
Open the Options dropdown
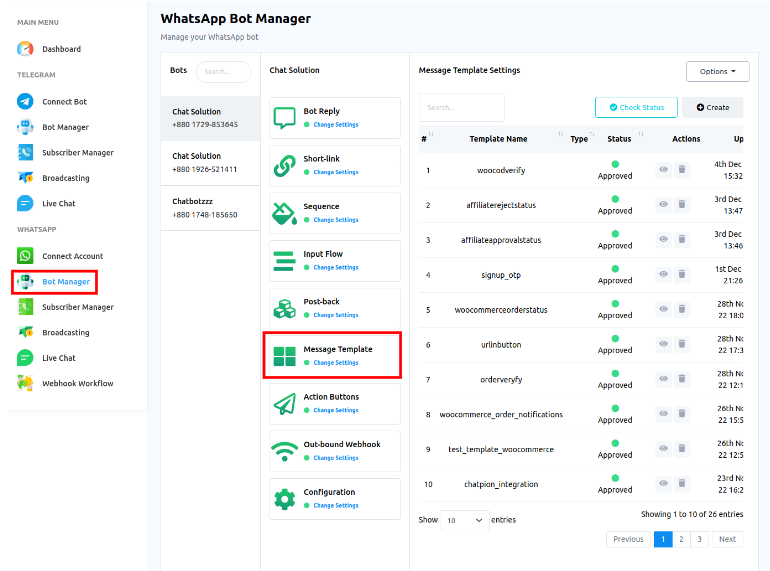(x=717, y=71)
